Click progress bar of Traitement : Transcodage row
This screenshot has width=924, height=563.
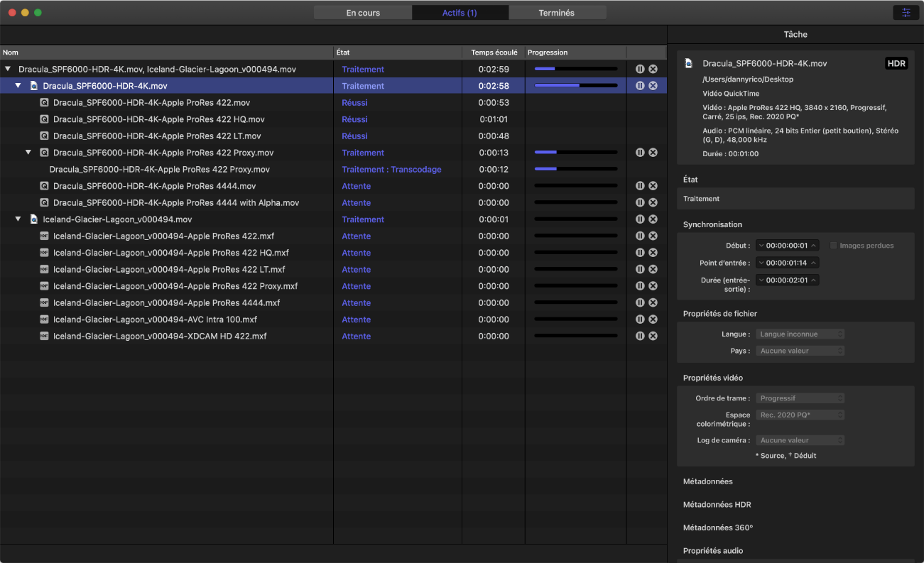point(576,169)
